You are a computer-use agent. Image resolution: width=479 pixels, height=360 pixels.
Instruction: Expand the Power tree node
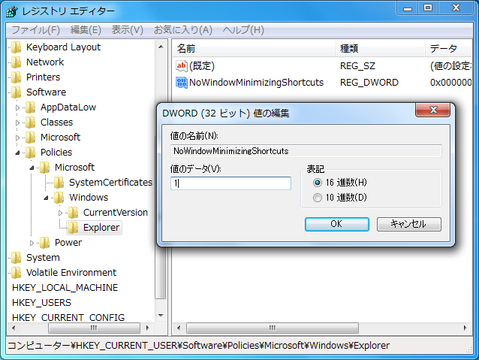[x=32, y=243]
